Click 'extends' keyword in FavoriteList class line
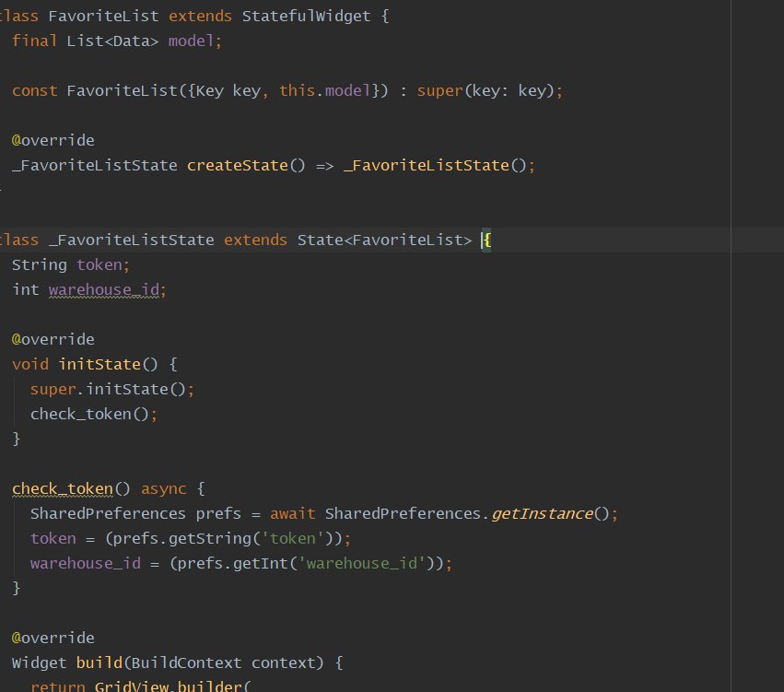 click(x=200, y=16)
